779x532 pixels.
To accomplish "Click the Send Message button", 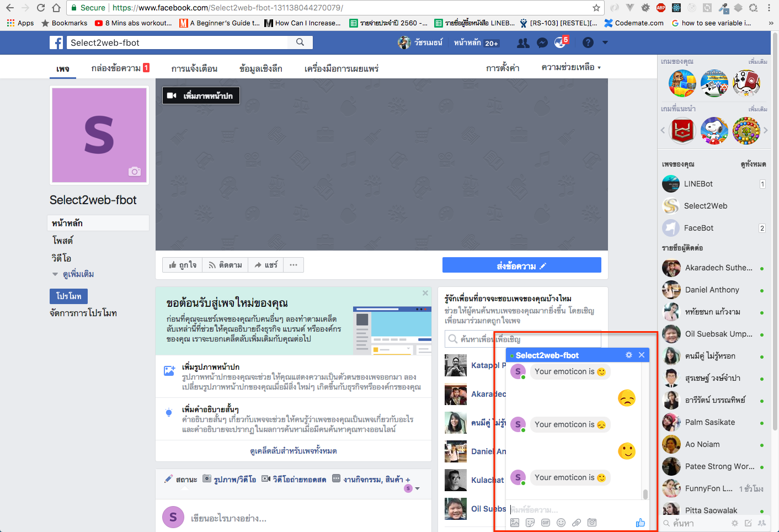I will 522,265.
